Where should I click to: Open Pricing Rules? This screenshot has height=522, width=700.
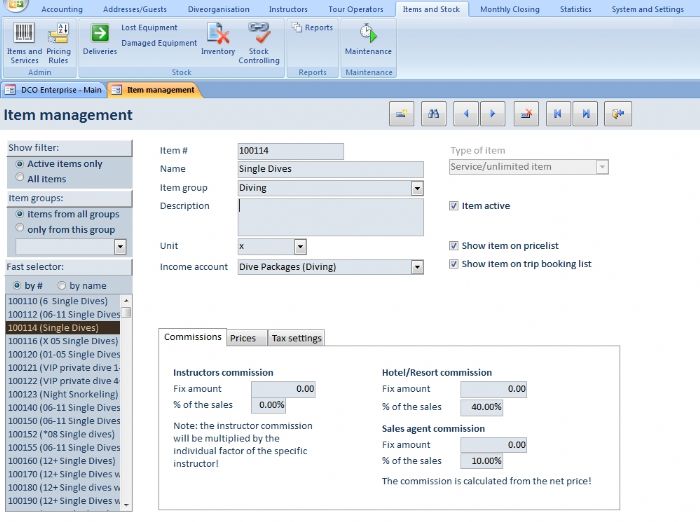pyautogui.click(x=58, y=42)
